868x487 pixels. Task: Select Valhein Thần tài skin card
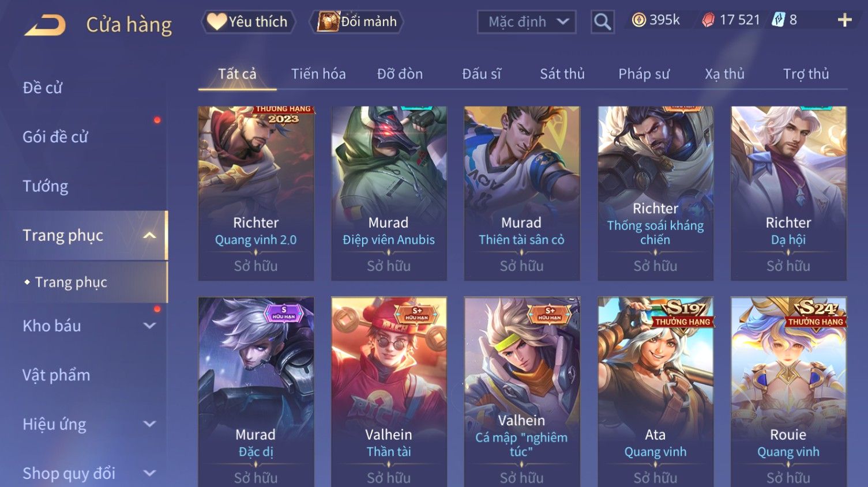(389, 392)
